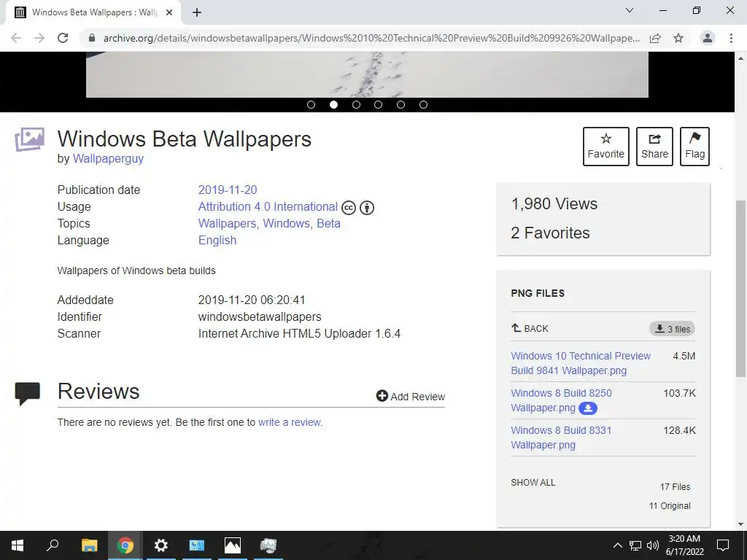Click the 2 Favorites text
747x560 pixels.
[550, 233]
